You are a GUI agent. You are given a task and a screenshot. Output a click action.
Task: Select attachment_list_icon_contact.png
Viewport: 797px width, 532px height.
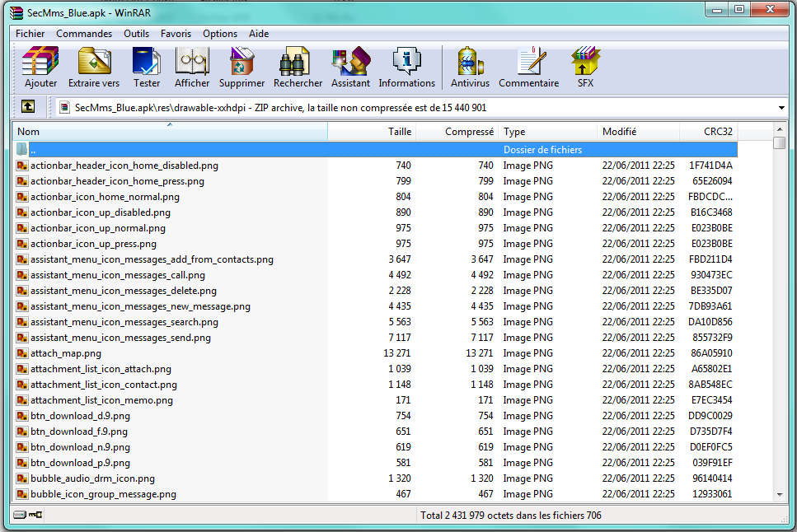104,385
